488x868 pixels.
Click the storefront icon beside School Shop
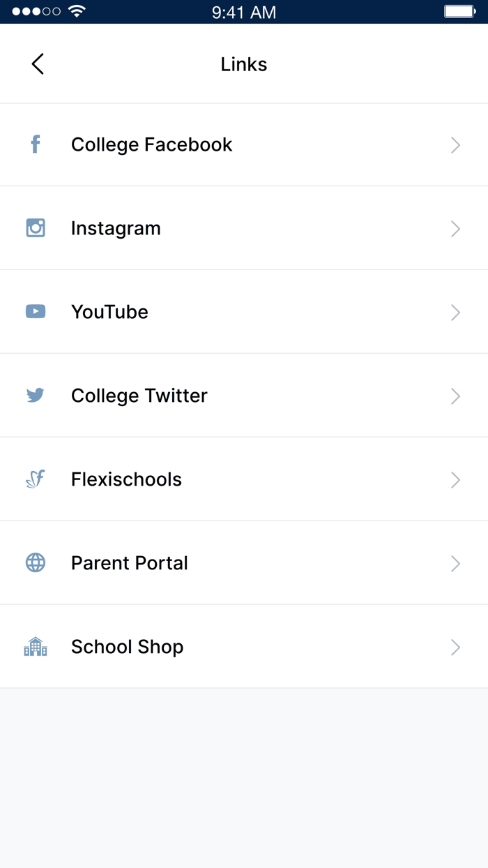(x=35, y=647)
